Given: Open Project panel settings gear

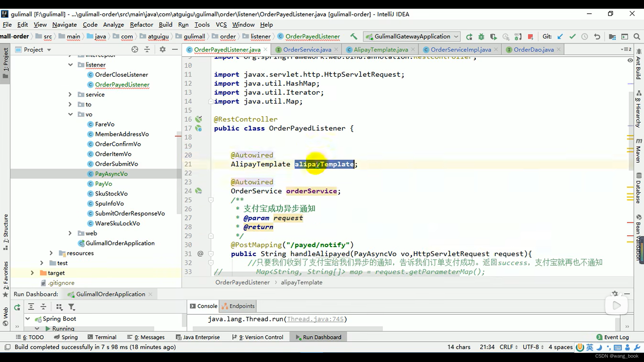Looking at the screenshot, I should pos(163,50).
